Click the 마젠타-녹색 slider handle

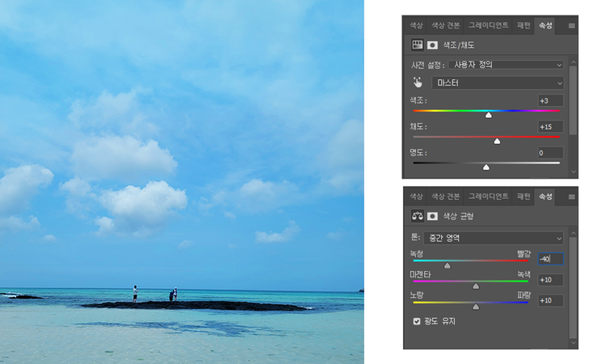coord(476,286)
